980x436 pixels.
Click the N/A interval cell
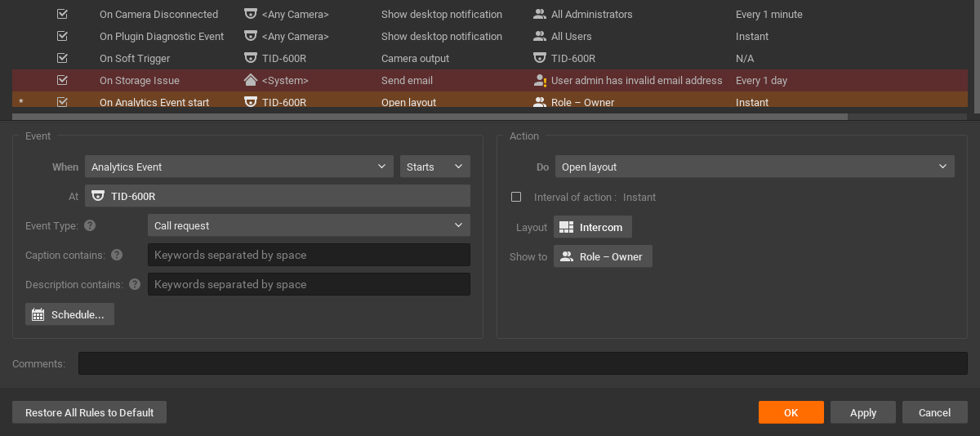(745, 58)
